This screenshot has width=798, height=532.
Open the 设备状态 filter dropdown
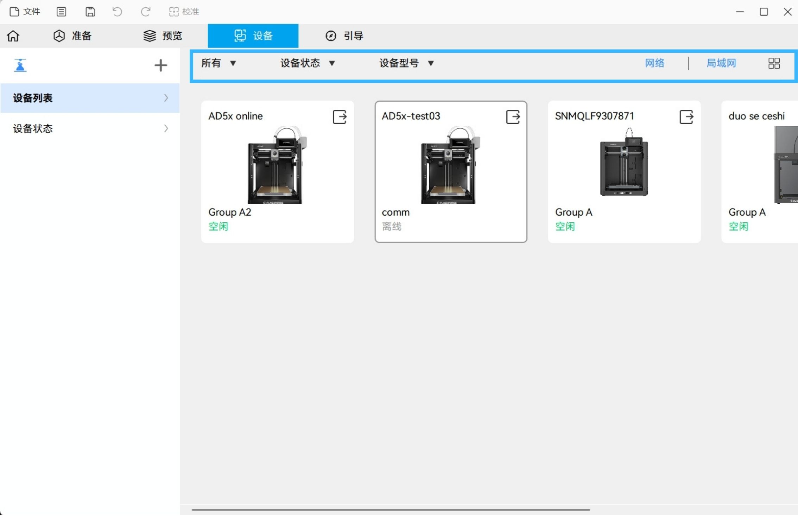click(308, 63)
